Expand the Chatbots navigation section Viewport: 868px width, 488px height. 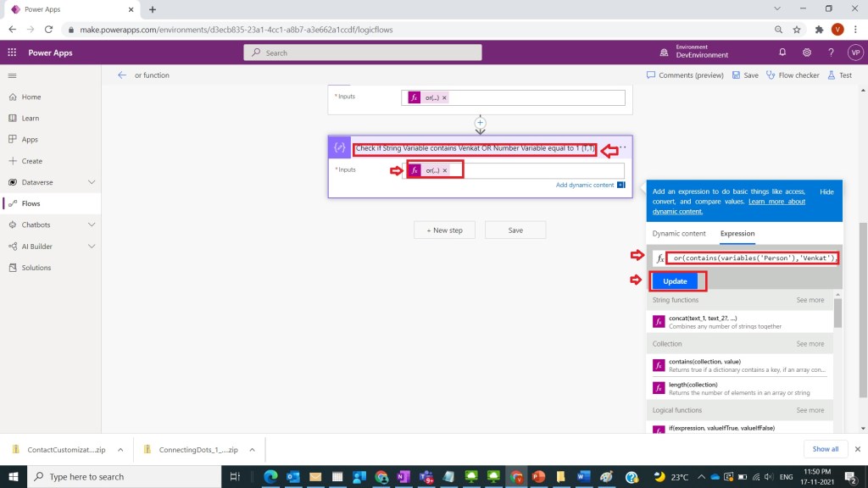[x=92, y=225]
